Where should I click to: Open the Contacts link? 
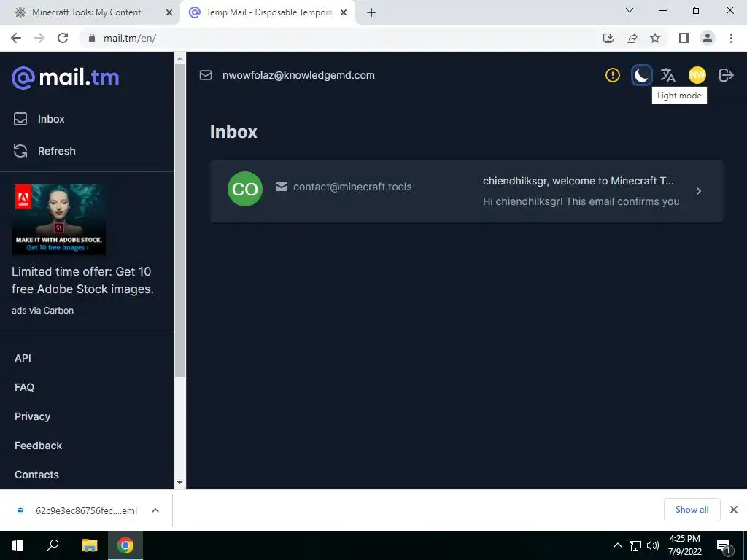coord(36,475)
